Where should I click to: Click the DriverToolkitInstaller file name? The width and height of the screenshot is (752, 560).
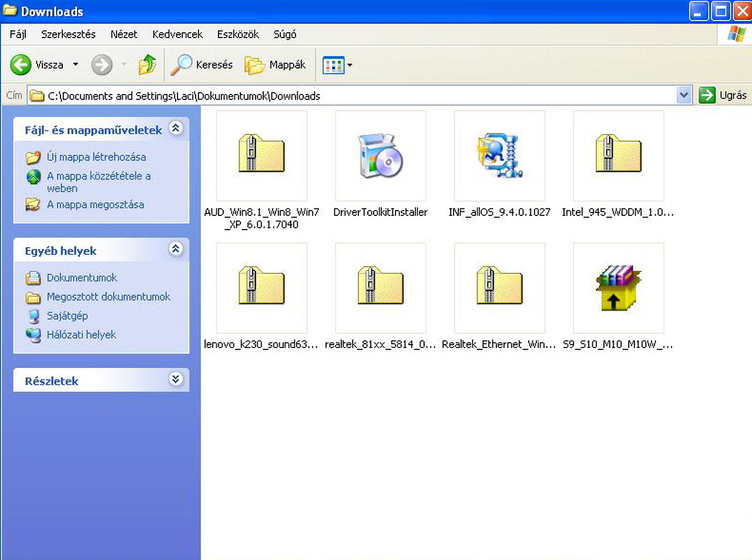[381, 212]
